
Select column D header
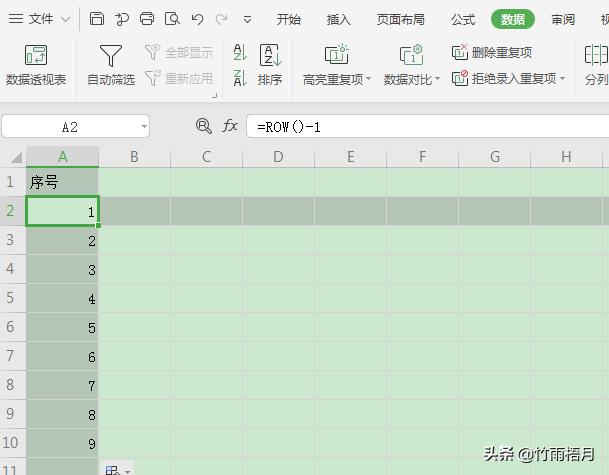pyautogui.click(x=278, y=157)
